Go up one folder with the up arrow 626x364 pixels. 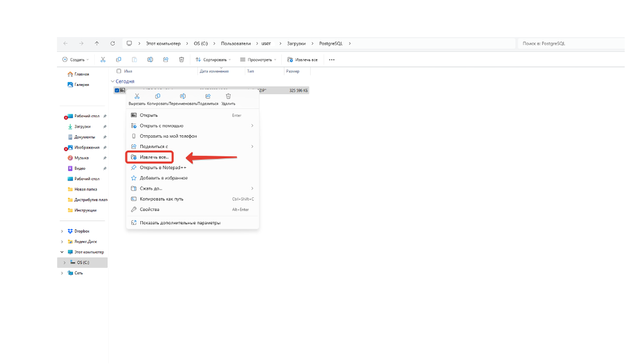[97, 44]
